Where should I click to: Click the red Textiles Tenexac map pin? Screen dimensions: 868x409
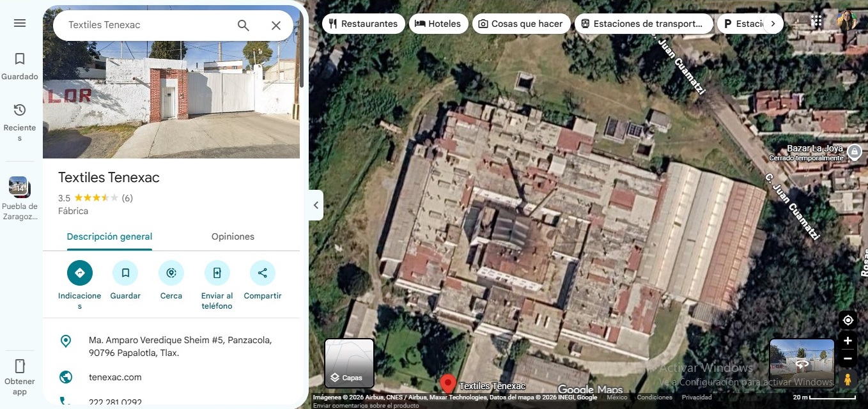coord(448,384)
